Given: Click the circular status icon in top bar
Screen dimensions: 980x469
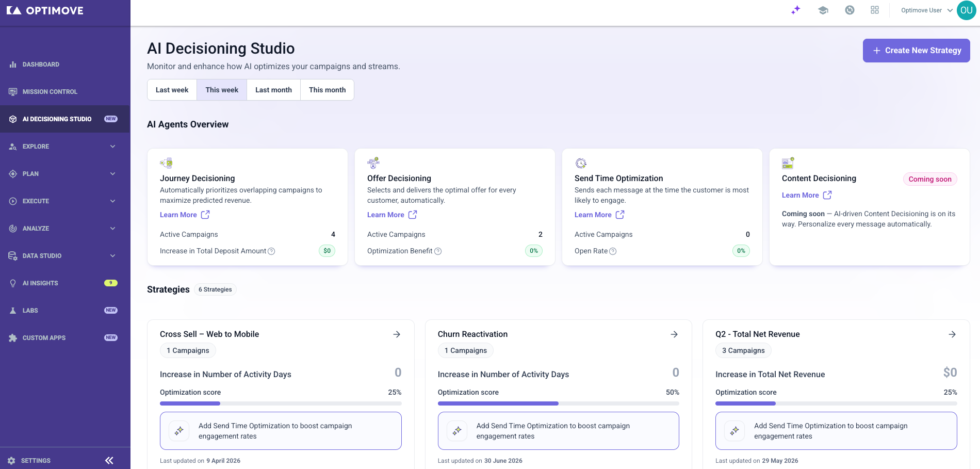Looking at the screenshot, I should click(x=850, y=10).
